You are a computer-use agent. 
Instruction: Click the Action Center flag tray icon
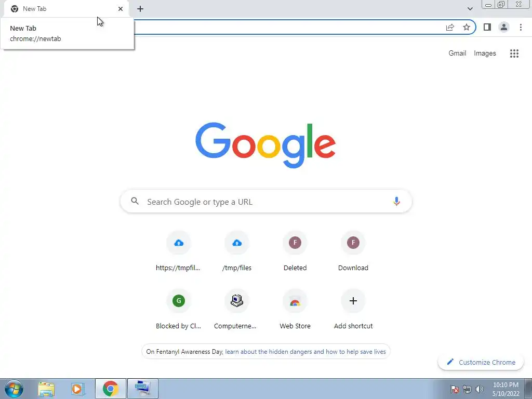(x=455, y=389)
